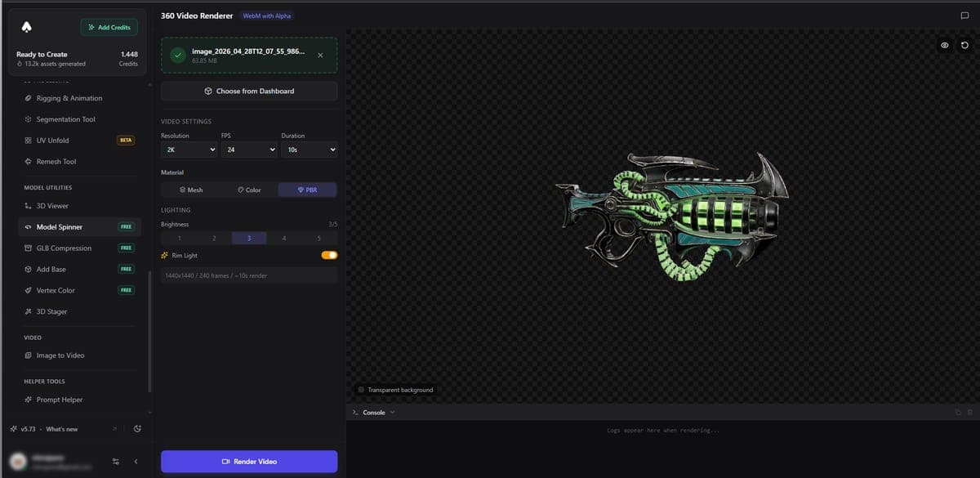Click the Add Credits button
Viewport: 980px width, 478px height.
point(109,27)
